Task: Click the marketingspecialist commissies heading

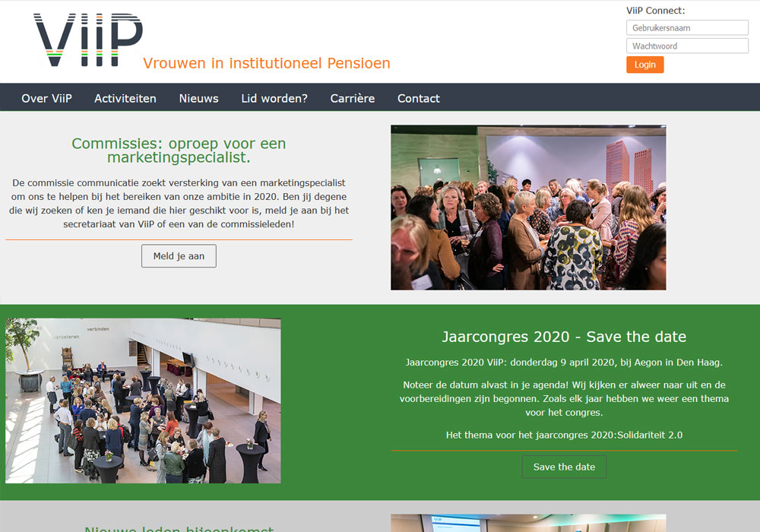Action: click(x=179, y=150)
